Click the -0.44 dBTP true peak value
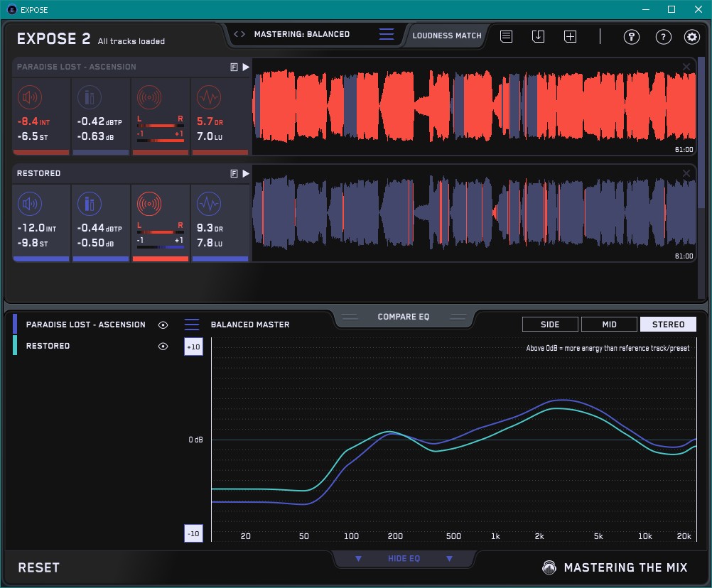 pyautogui.click(x=99, y=228)
